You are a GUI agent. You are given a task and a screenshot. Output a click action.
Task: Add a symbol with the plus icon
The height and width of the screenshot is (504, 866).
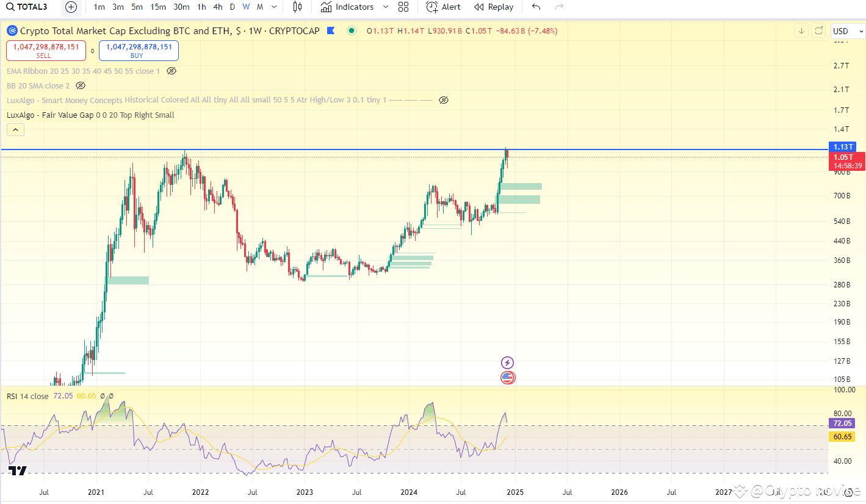pyautogui.click(x=71, y=7)
